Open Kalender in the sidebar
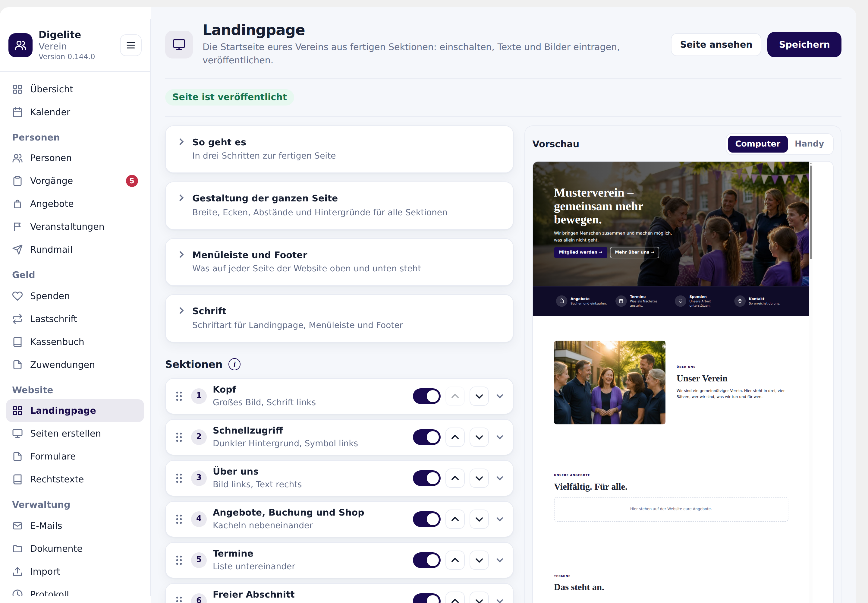The height and width of the screenshot is (603, 868). tap(75, 112)
